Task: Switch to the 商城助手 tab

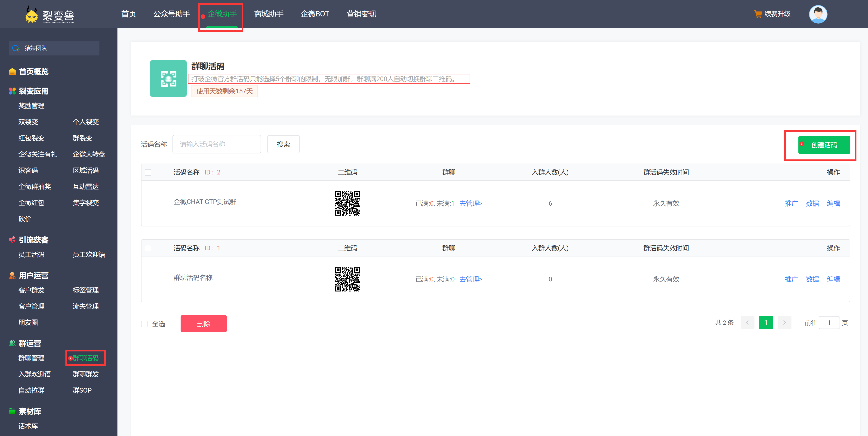Action: coord(268,14)
